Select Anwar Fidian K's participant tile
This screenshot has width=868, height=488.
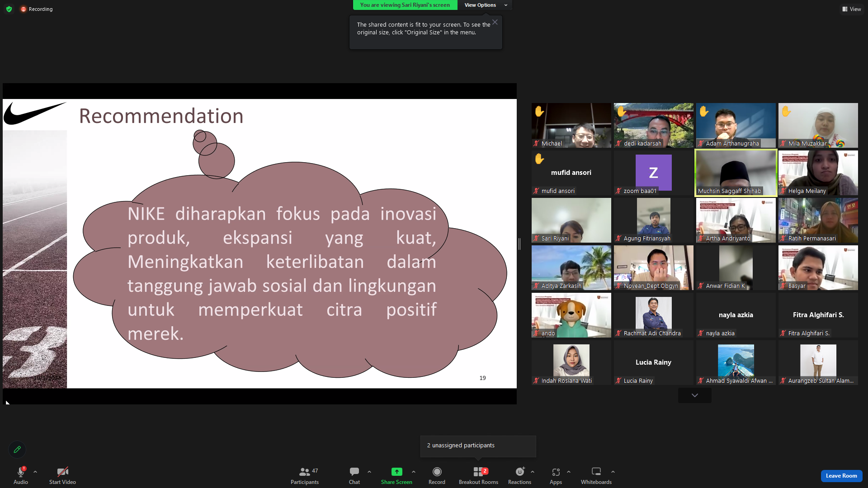click(x=736, y=267)
